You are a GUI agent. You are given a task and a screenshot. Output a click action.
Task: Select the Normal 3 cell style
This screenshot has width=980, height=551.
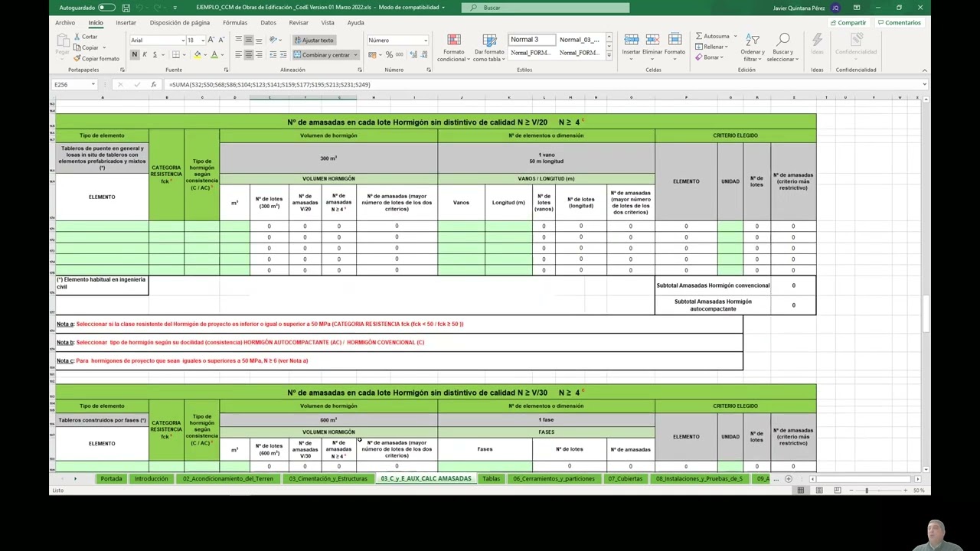pos(531,39)
